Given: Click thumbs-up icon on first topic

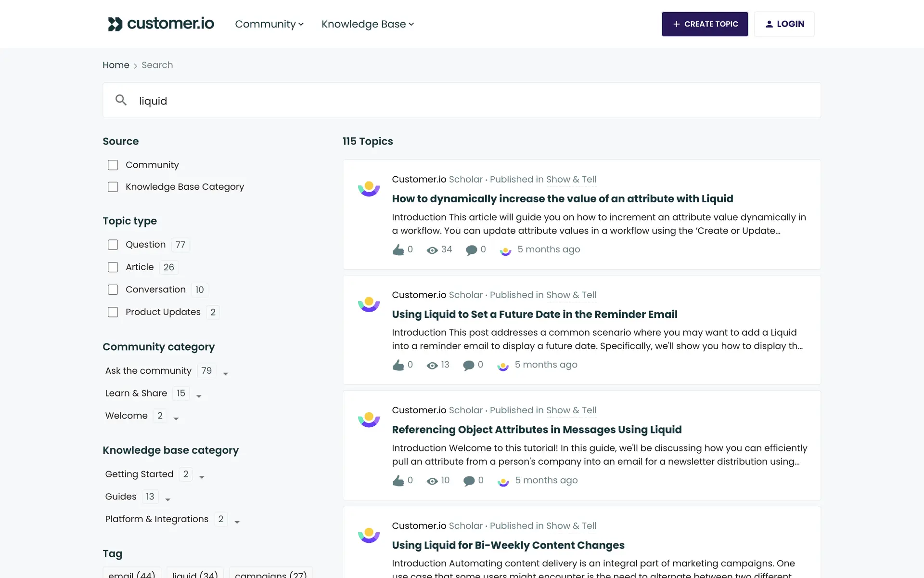Looking at the screenshot, I should point(398,250).
